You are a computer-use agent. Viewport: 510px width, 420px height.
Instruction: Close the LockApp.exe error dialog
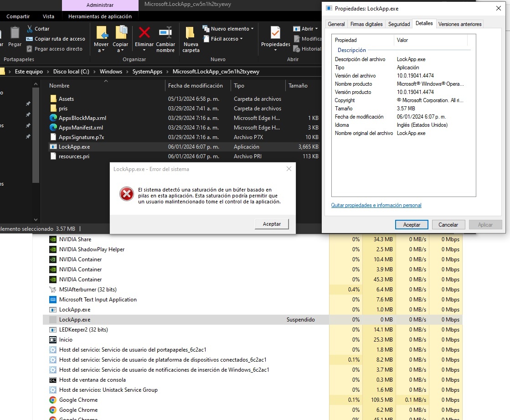point(289,169)
